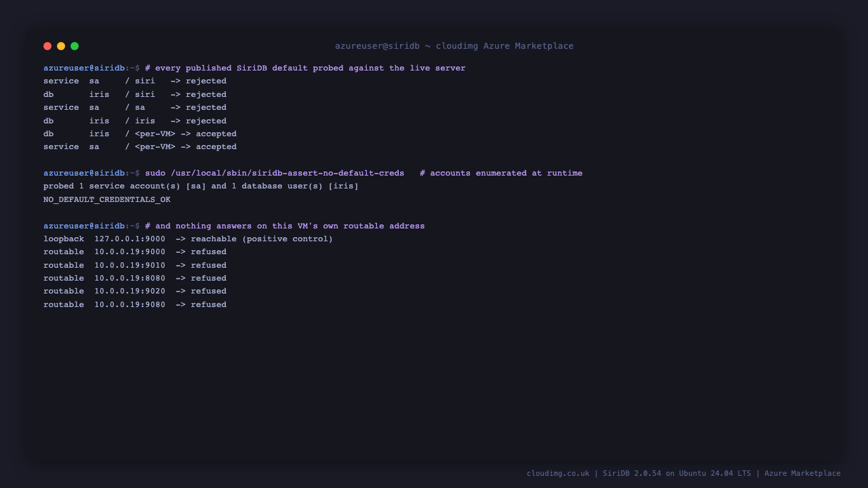The image size is (868, 488).
Task: Click the yellow minimize window button
Action: pos(61,46)
